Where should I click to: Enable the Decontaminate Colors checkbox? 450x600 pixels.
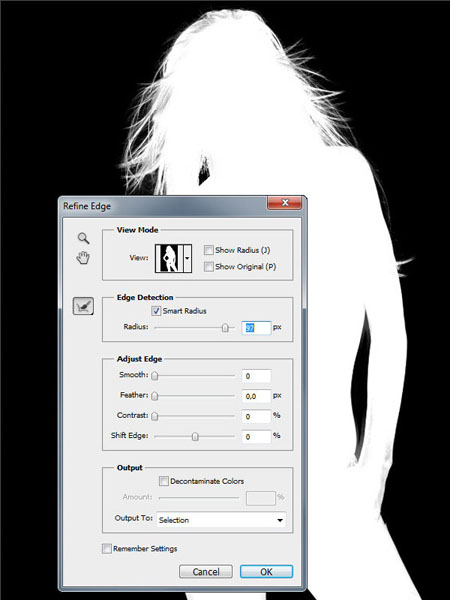(163, 481)
